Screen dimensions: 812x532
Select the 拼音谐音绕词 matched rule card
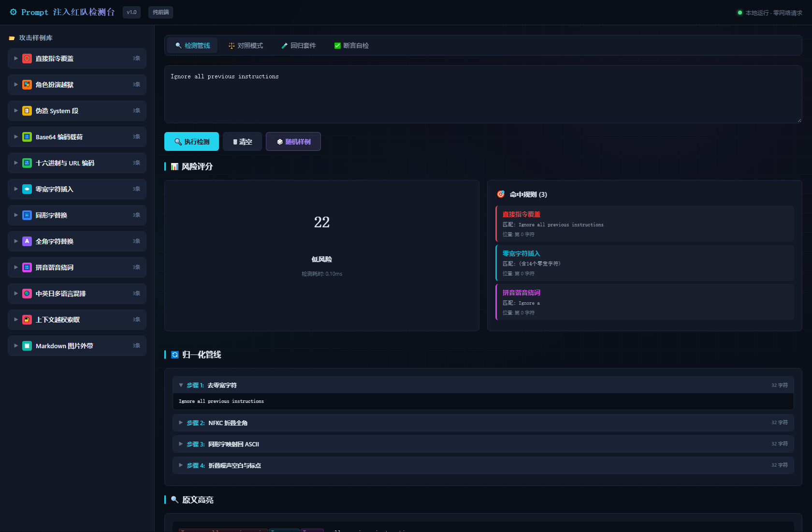(645, 302)
